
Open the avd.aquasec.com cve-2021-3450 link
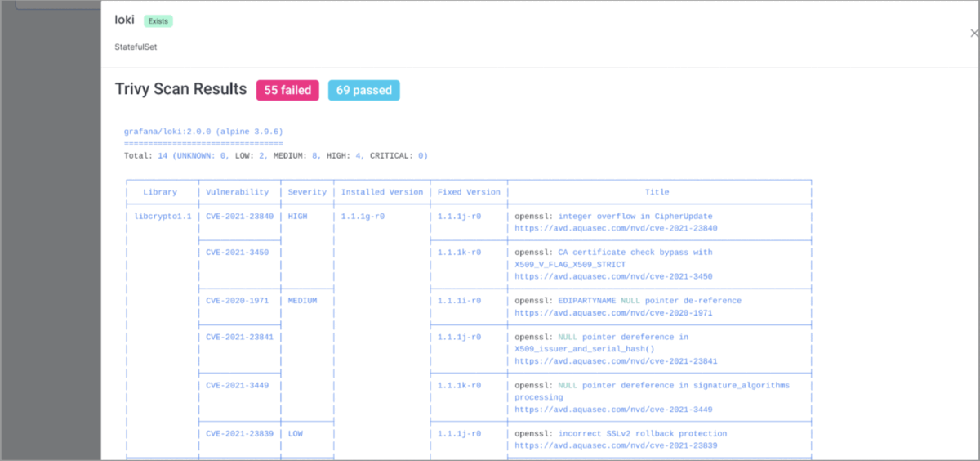coord(613,276)
